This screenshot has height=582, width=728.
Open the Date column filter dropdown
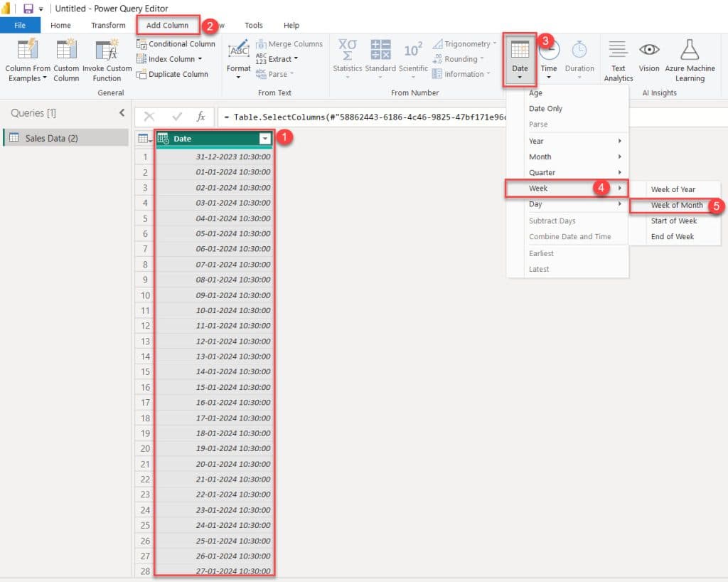[264, 139]
